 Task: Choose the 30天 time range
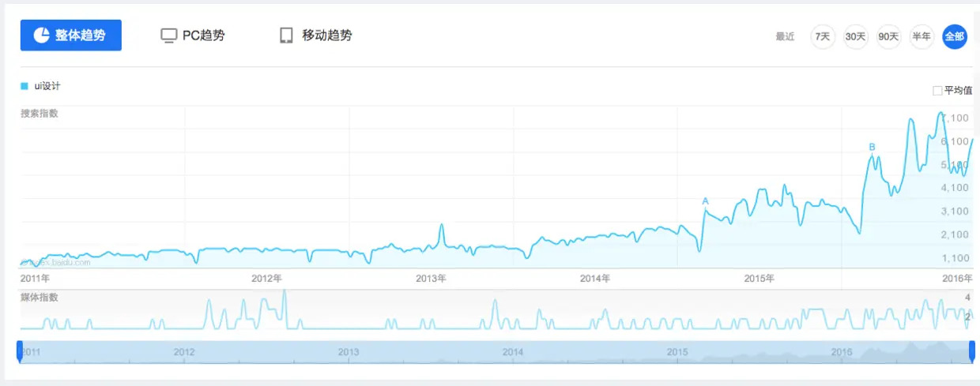click(856, 36)
